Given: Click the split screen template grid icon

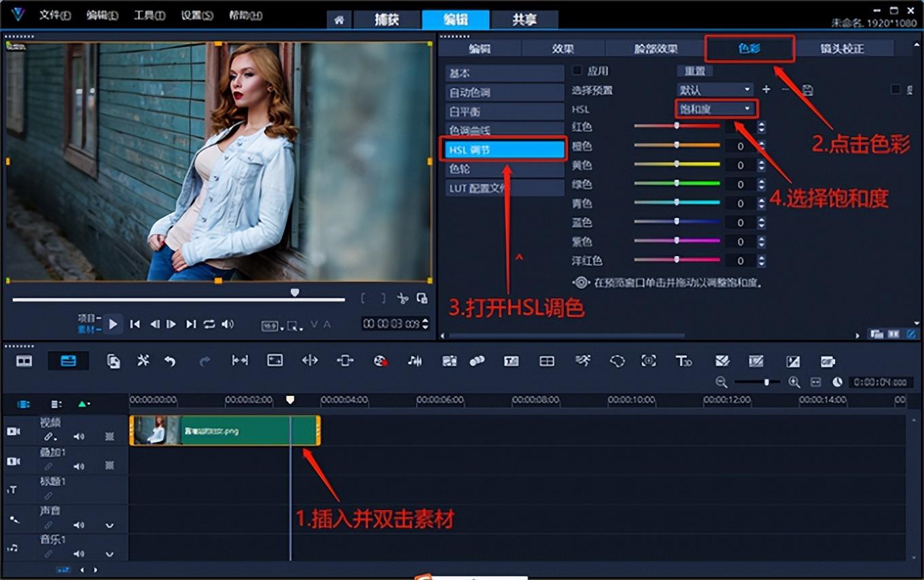Looking at the screenshot, I should tap(546, 361).
